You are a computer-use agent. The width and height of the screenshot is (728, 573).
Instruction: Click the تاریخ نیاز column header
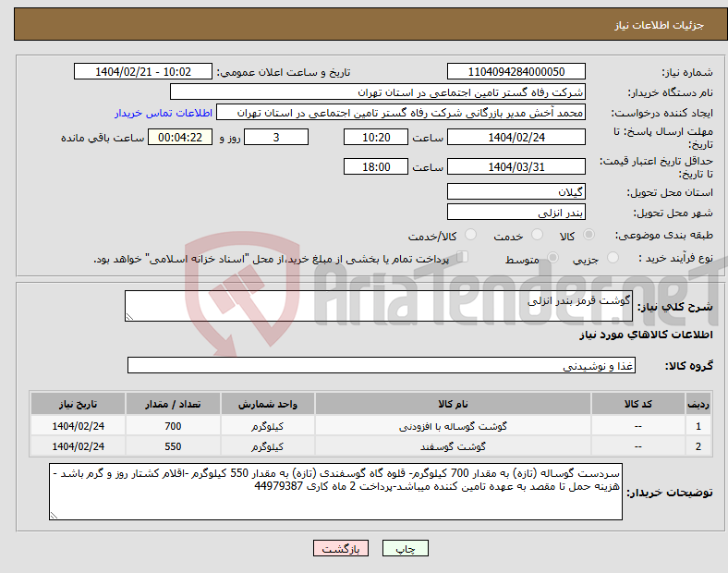tap(78, 404)
